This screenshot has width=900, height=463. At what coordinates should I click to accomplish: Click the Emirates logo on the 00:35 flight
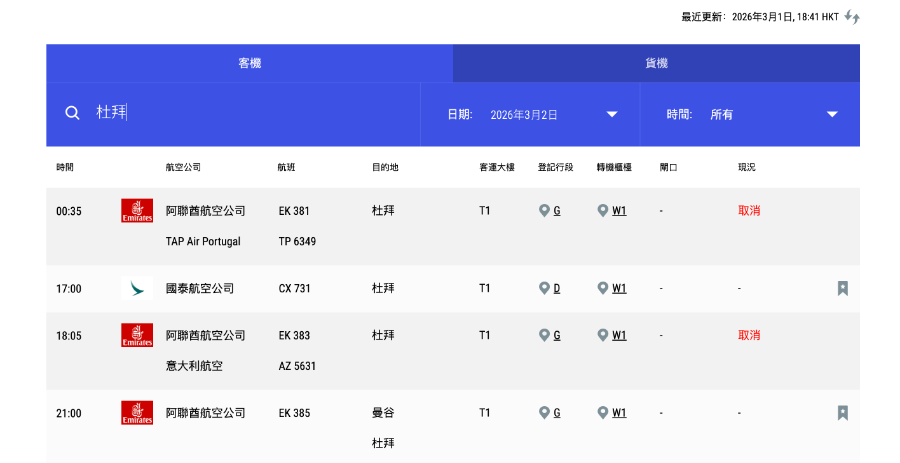(137, 211)
